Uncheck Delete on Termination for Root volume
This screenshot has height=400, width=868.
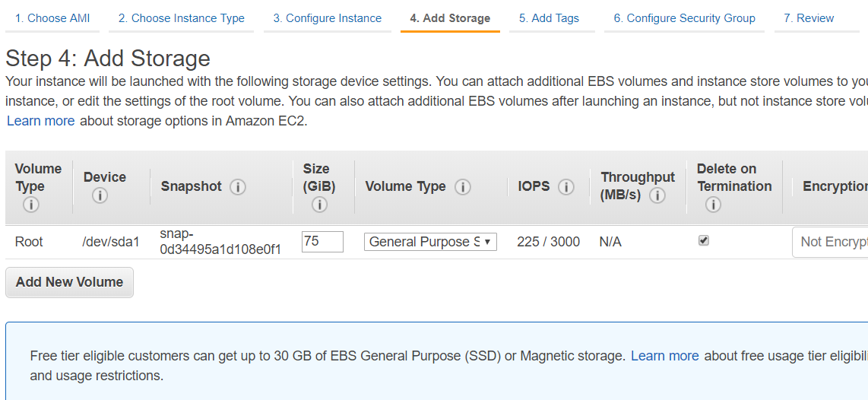point(704,240)
